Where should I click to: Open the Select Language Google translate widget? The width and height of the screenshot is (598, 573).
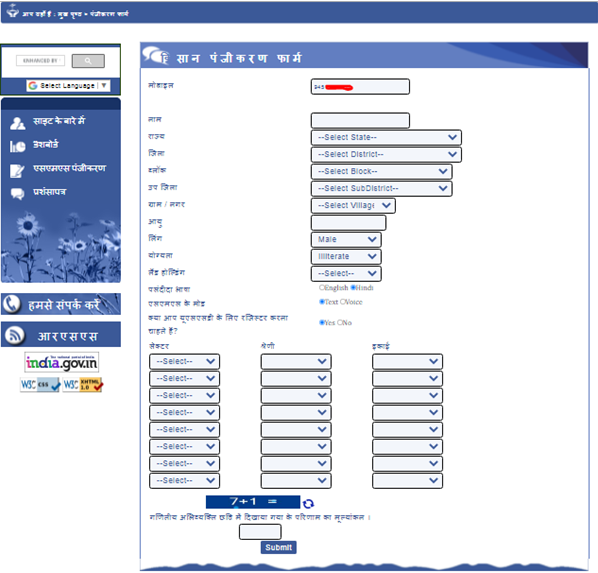(68, 85)
